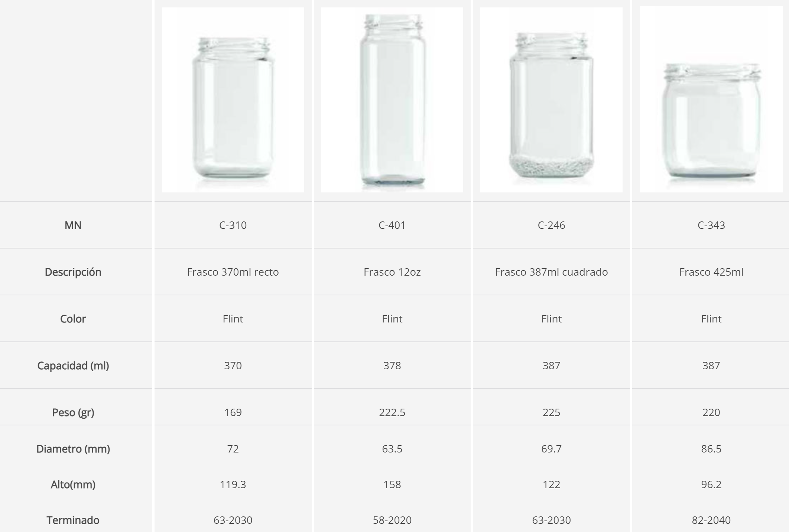This screenshot has width=789, height=532.
Task: Click the "Terminado" row label
Action: (73, 520)
